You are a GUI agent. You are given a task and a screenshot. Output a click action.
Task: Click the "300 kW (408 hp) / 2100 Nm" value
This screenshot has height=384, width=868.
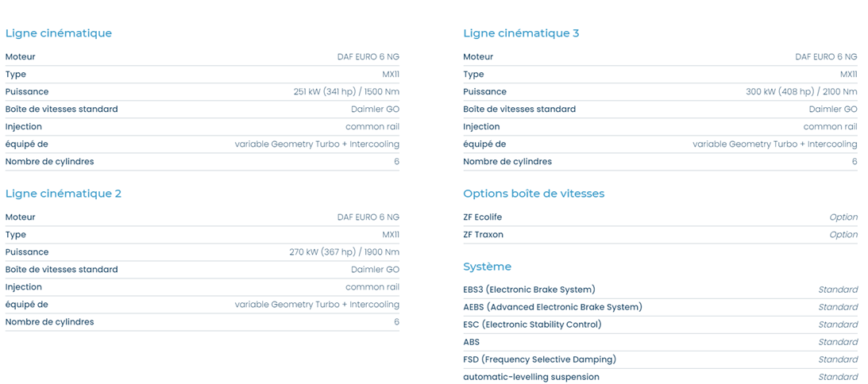click(x=801, y=92)
